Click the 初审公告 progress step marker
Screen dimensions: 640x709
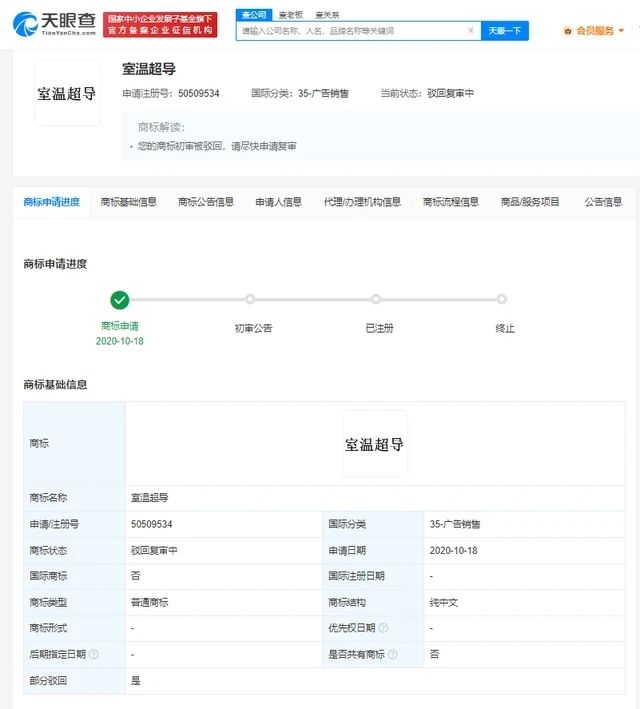click(x=250, y=299)
